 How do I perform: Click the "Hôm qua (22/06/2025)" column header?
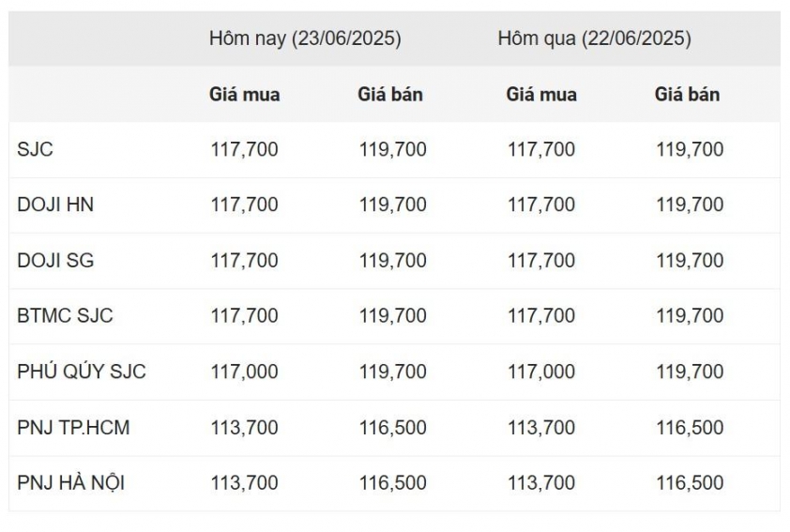pos(594,39)
